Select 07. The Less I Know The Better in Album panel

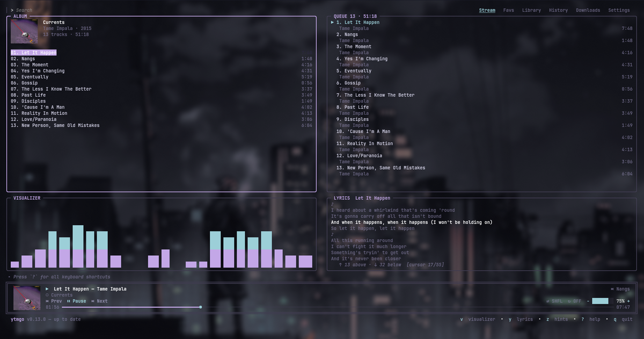click(x=161, y=89)
